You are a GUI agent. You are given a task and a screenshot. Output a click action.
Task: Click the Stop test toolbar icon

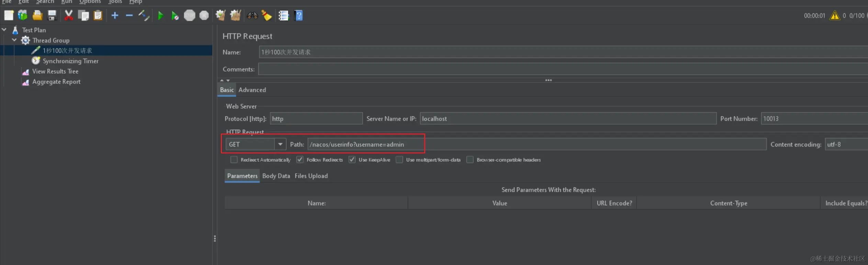pos(189,15)
